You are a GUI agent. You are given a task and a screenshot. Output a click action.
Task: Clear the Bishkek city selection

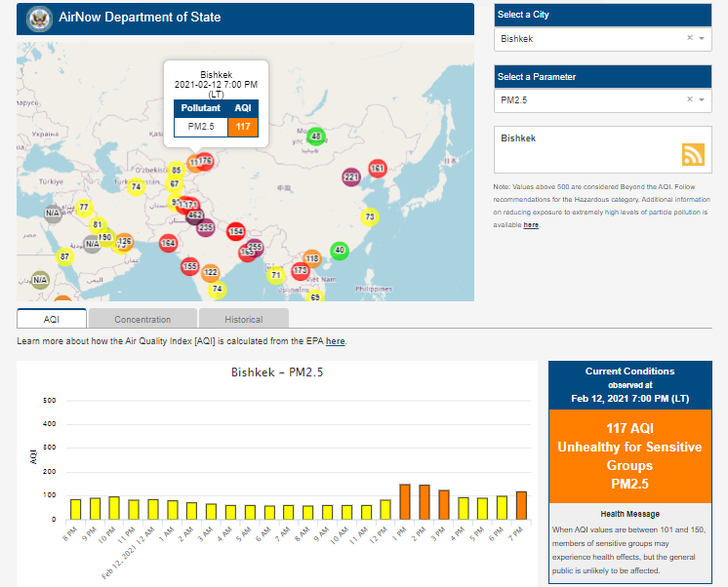tap(689, 38)
